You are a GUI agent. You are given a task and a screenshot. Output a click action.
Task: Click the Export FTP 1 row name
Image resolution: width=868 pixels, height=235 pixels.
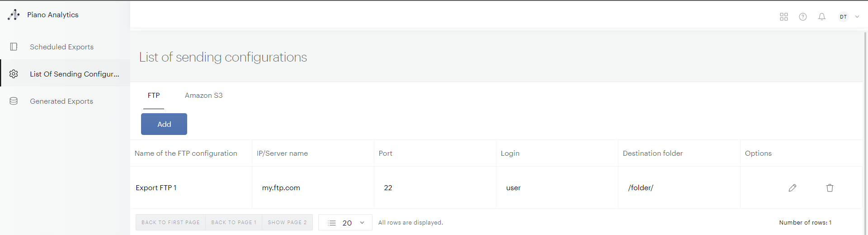click(156, 188)
